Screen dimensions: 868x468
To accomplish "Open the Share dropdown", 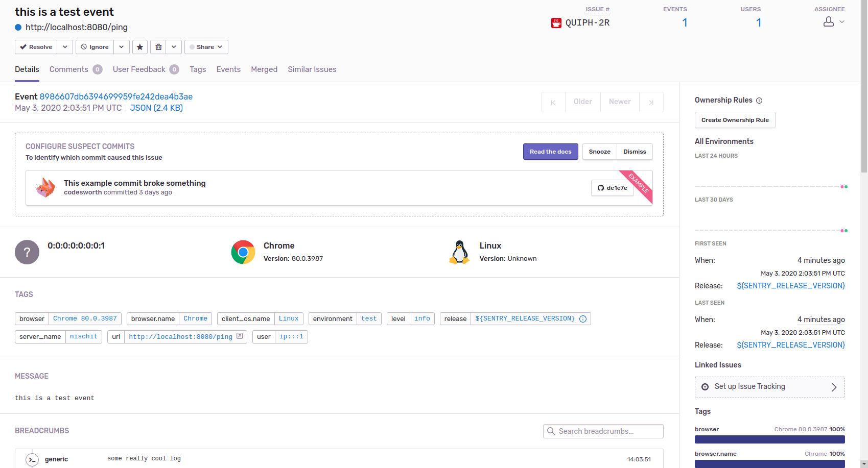I will [x=206, y=47].
